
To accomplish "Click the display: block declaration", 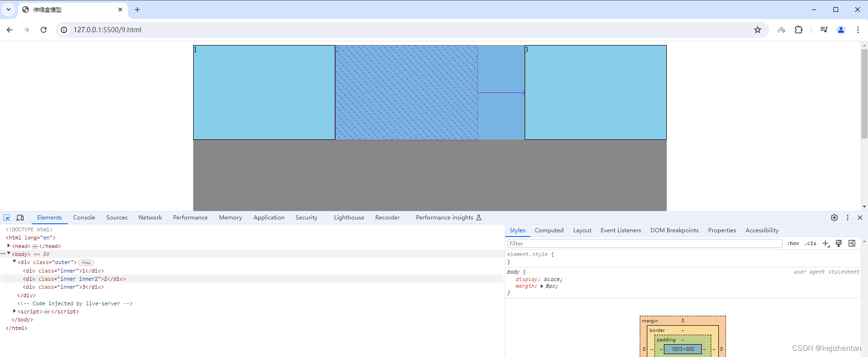I will tap(539, 280).
